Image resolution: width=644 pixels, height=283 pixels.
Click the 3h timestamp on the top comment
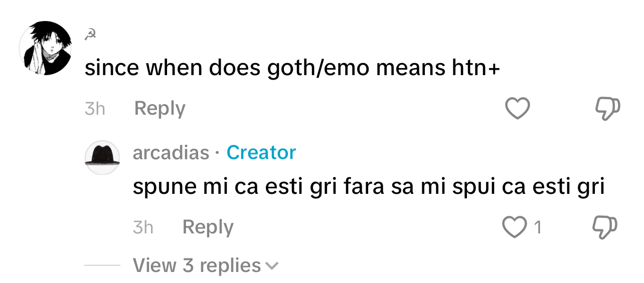click(x=95, y=109)
